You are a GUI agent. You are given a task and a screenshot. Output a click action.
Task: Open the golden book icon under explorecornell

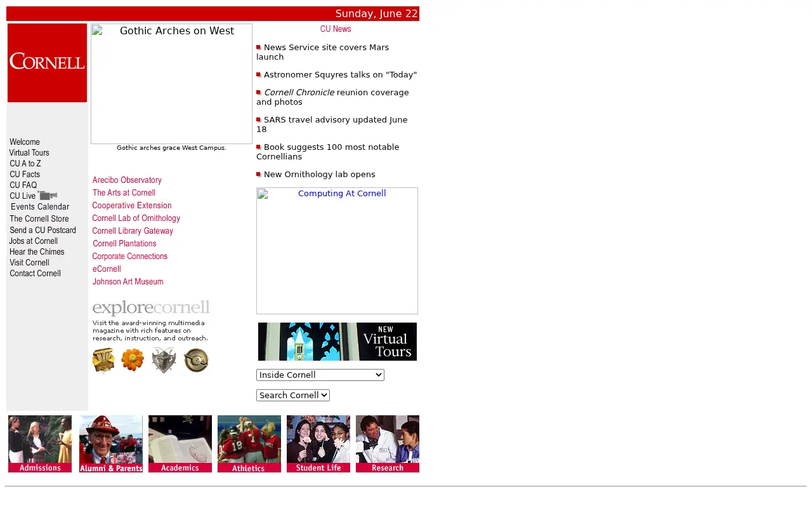[x=103, y=361]
